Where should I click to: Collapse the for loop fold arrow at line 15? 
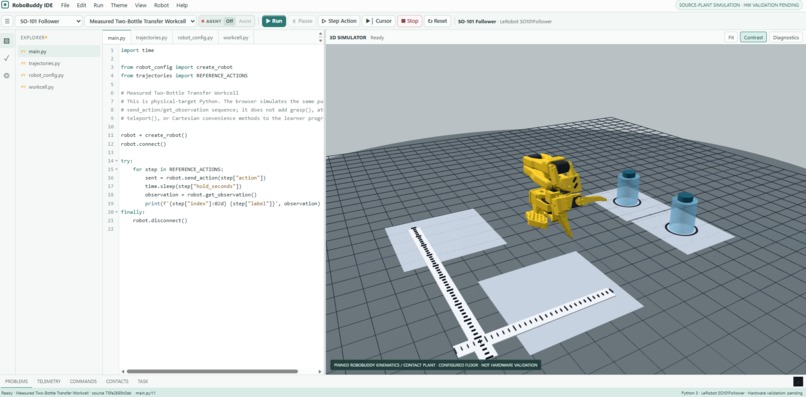pos(117,169)
